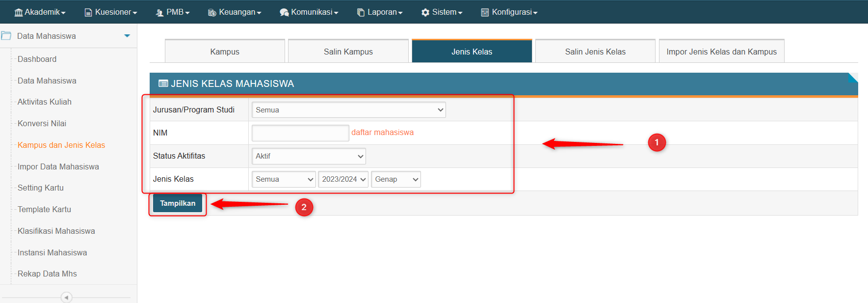
Task: Click the Laporan documents icon
Action: [361, 12]
